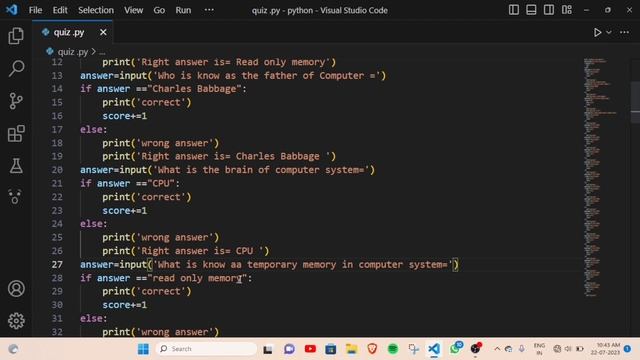Click ENG IN language indicator

point(539,349)
